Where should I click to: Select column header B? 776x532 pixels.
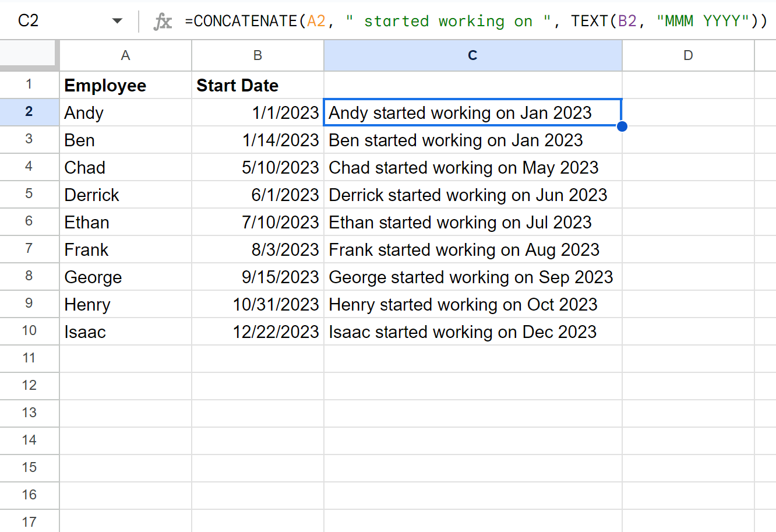pyautogui.click(x=258, y=55)
